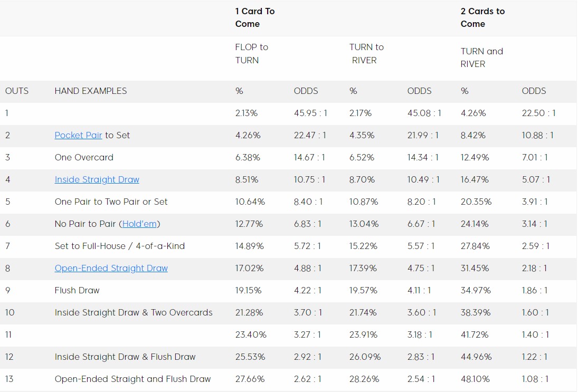
Task: Click the 45.95 : 1 odds cell
Action: (310, 113)
